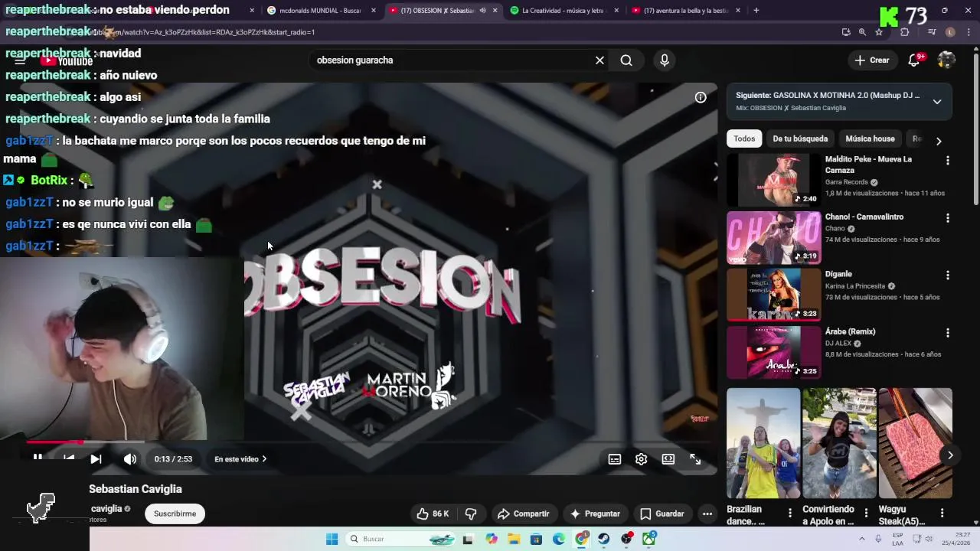
Task: Open 'Árabe (Remix)' video thumbnail
Action: [x=773, y=353]
